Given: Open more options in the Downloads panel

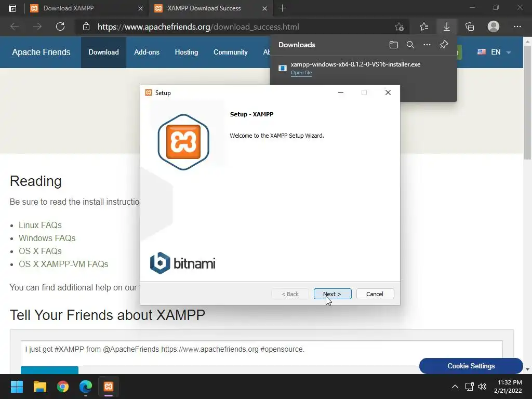Looking at the screenshot, I should (x=427, y=45).
